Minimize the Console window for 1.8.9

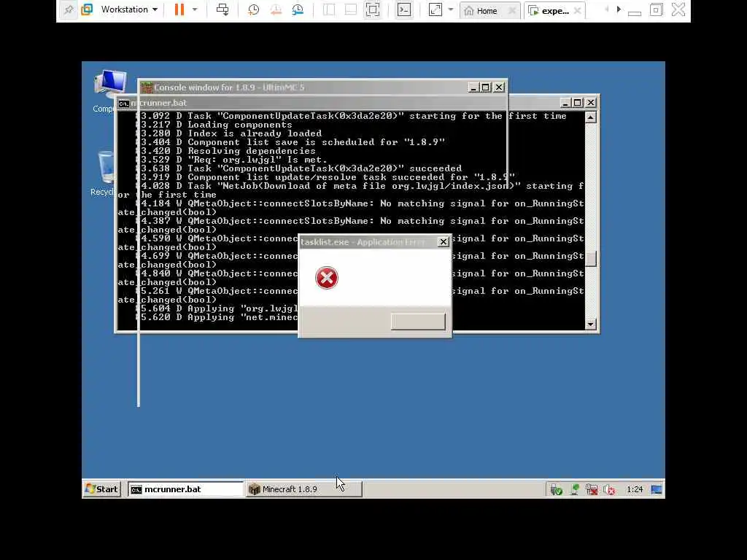click(x=473, y=87)
